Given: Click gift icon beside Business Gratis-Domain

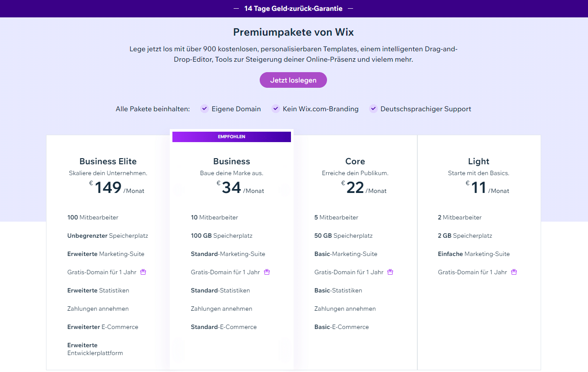Looking at the screenshot, I should tap(267, 272).
